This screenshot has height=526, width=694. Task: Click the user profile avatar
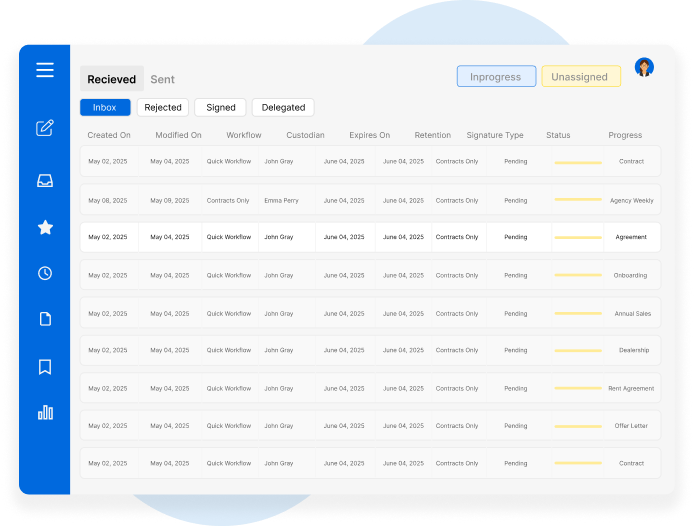pos(644,68)
